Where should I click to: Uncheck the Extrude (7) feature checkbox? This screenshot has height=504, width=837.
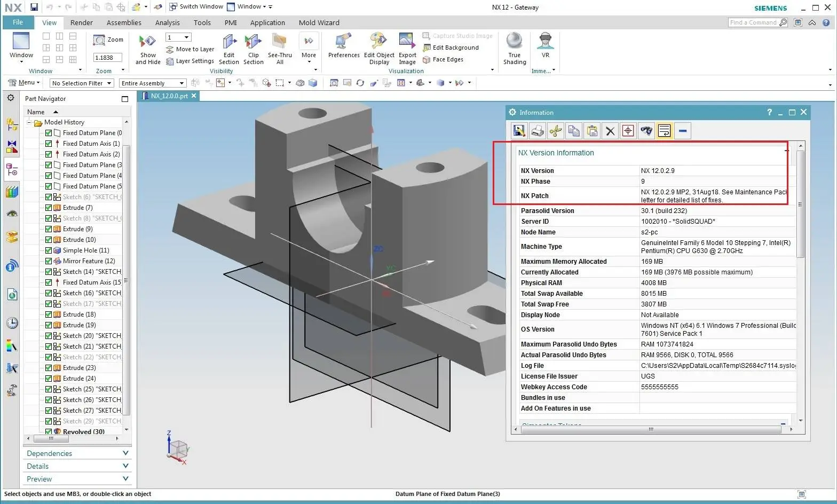tap(49, 208)
